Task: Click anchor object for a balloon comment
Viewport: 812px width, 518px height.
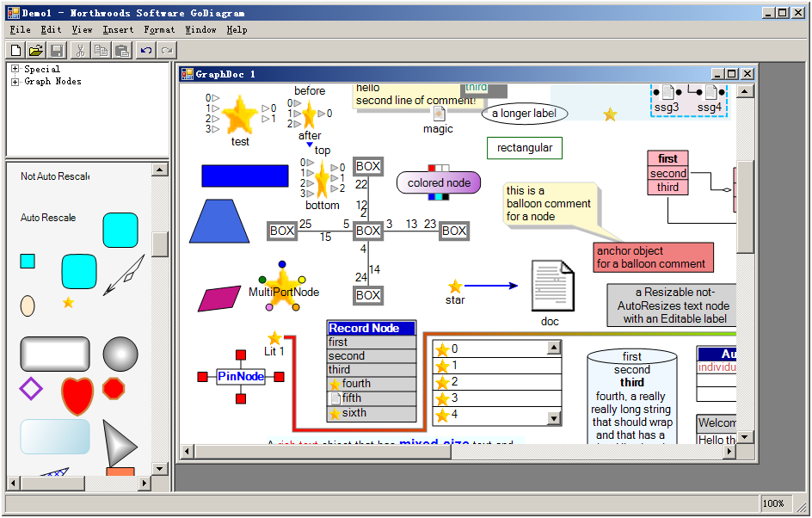Action: tap(654, 257)
